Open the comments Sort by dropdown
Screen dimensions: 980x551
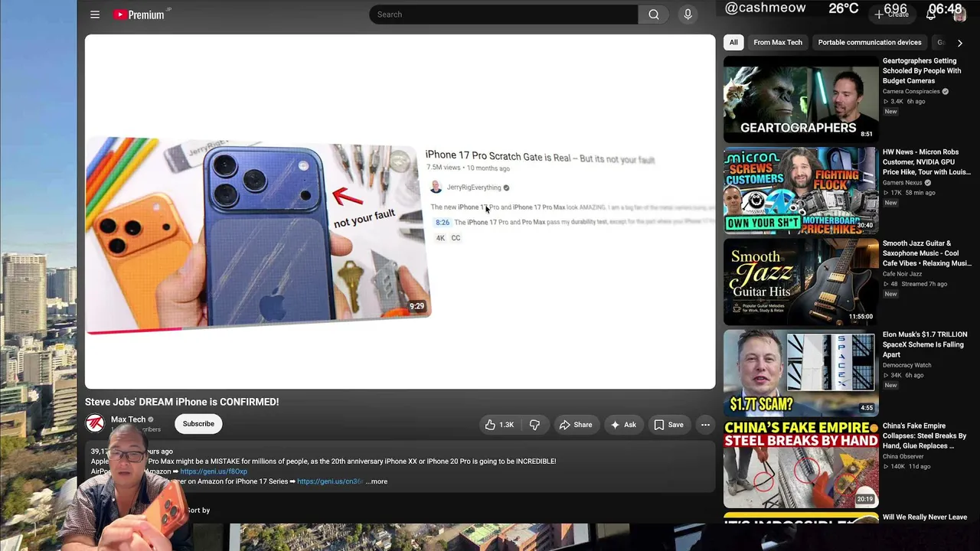pyautogui.click(x=198, y=510)
